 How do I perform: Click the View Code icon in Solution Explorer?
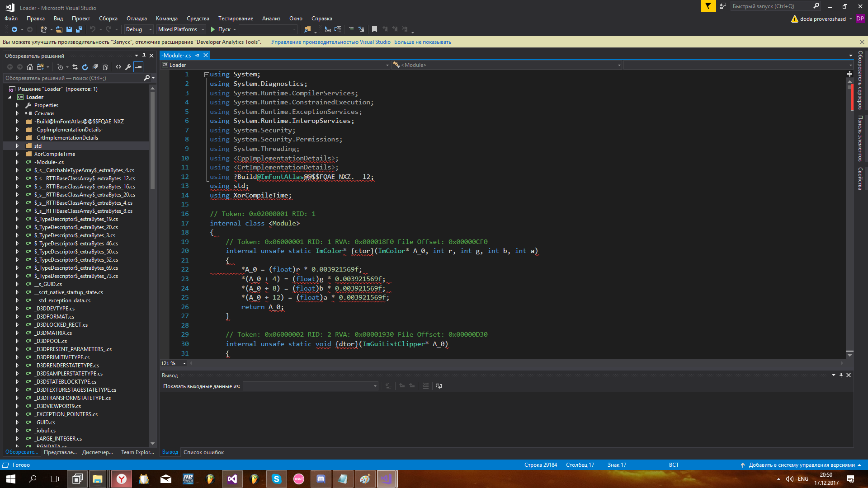[118, 67]
